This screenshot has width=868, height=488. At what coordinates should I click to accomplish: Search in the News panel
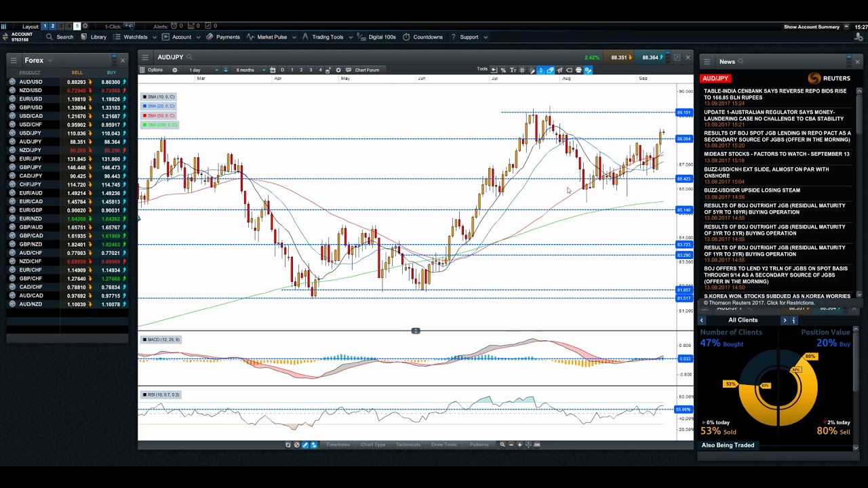[x=741, y=62]
